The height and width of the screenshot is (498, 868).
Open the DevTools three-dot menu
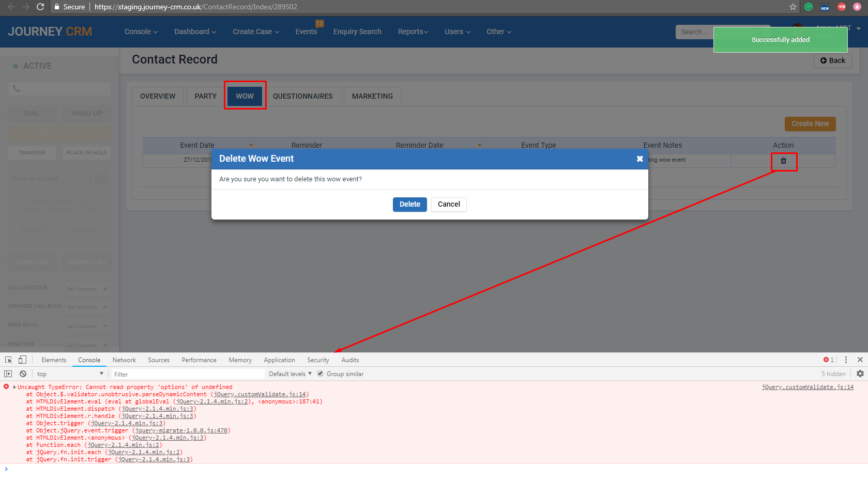pos(846,360)
